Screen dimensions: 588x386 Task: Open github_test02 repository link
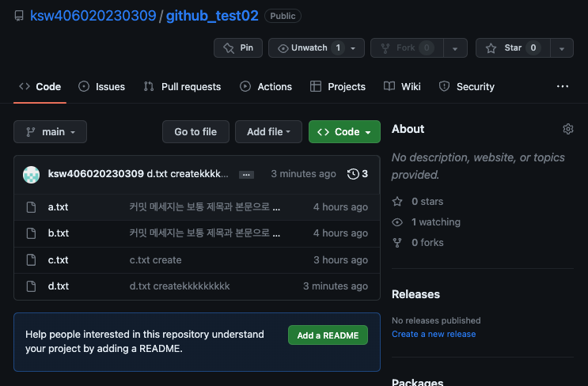click(x=212, y=16)
